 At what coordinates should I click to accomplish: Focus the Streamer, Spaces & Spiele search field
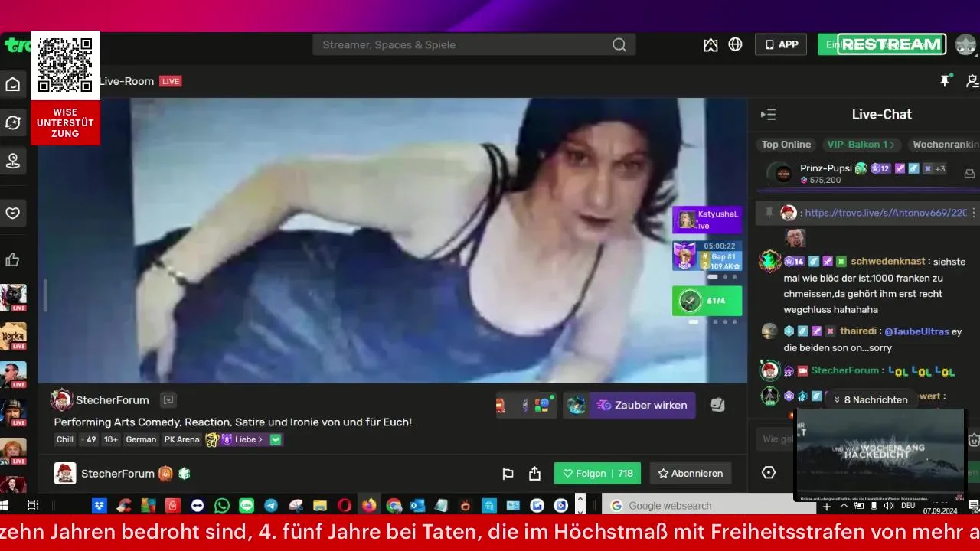[474, 44]
